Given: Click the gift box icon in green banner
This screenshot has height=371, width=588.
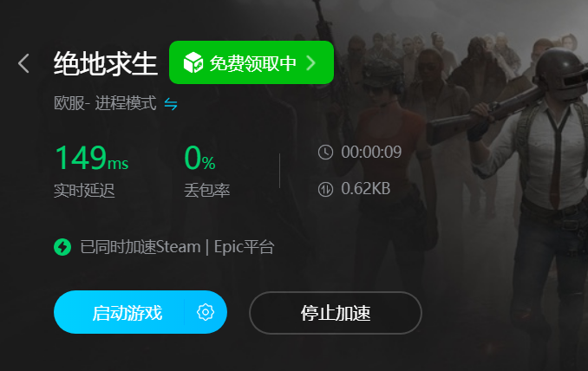Looking at the screenshot, I should (x=193, y=62).
